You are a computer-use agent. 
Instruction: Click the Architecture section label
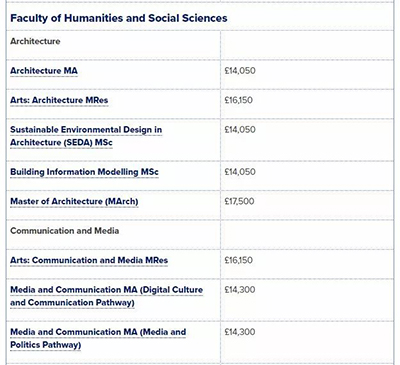(35, 41)
